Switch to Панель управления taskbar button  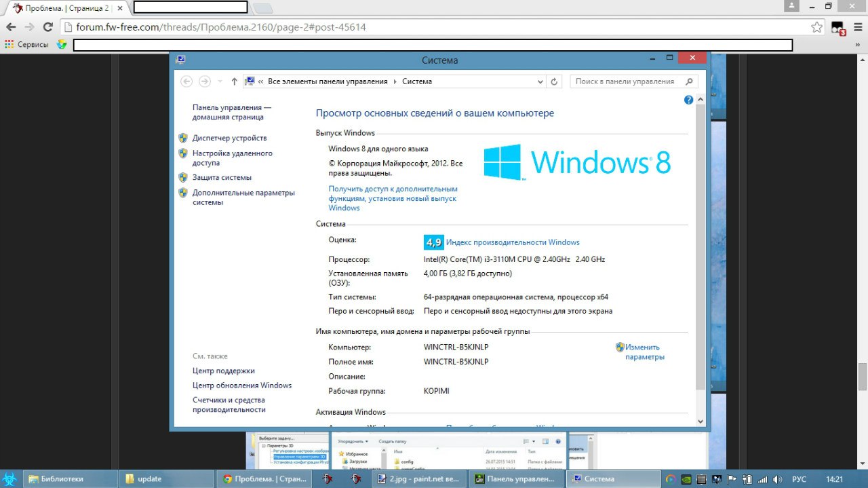tap(517, 478)
